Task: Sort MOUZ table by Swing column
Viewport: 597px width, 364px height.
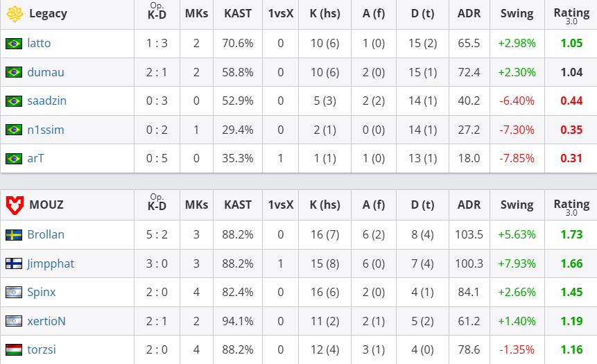Action: point(517,205)
